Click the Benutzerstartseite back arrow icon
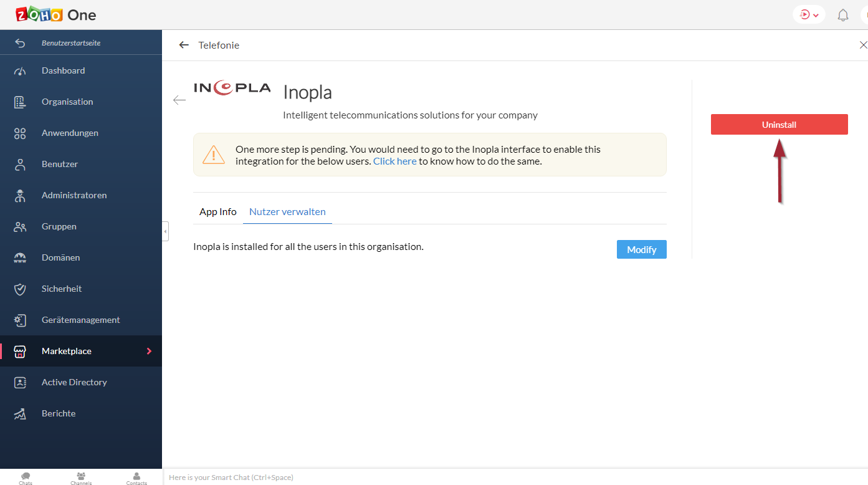868x485 pixels. (20, 43)
